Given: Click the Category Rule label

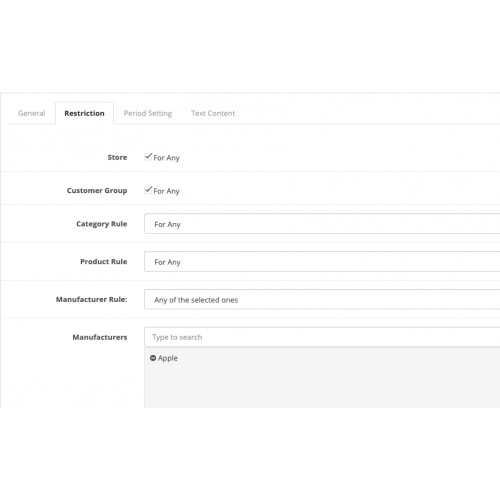Looking at the screenshot, I should 102,224.
